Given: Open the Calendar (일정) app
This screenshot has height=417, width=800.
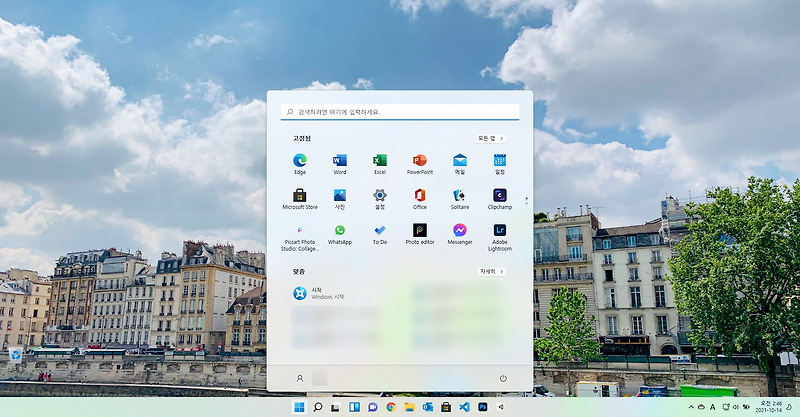Looking at the screenshot, I should click(499, 164).
